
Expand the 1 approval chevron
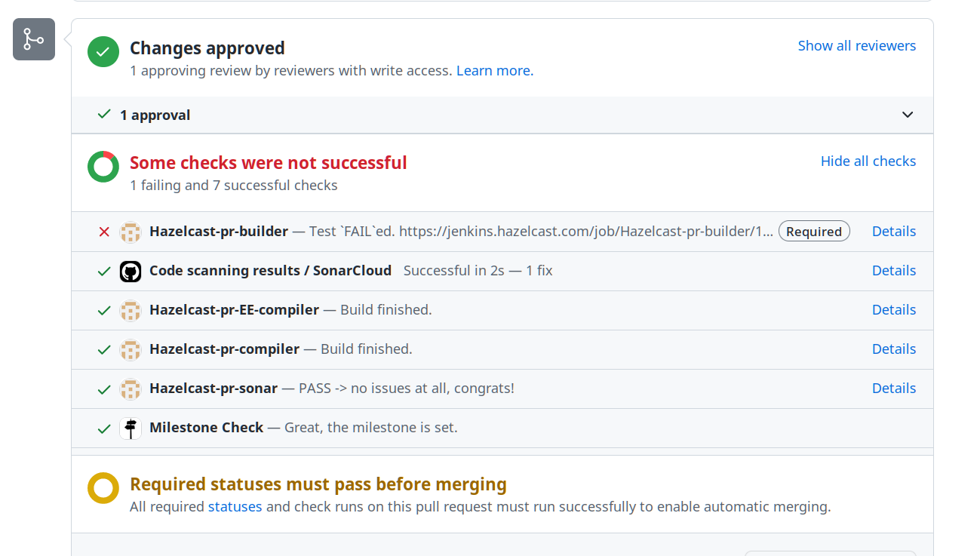pos(908,115)
